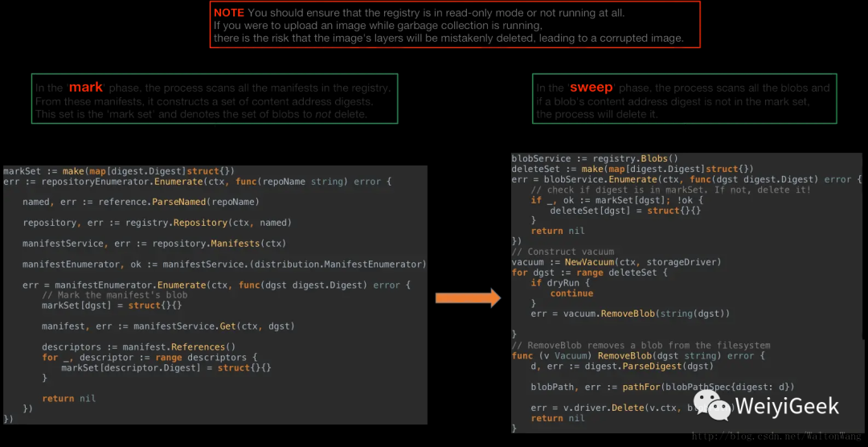Viewport: 868px width, 447px height.
Task: Click 'return nil' in the mark code
Action: tap(68, 398)
